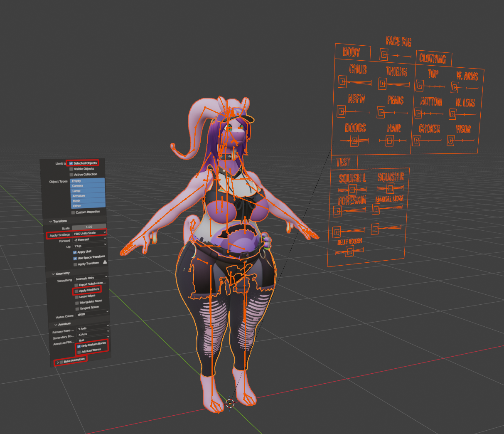Toggle the Mesh object type
Viewport: 504px width, 434px height.
[x=88, y=200]
